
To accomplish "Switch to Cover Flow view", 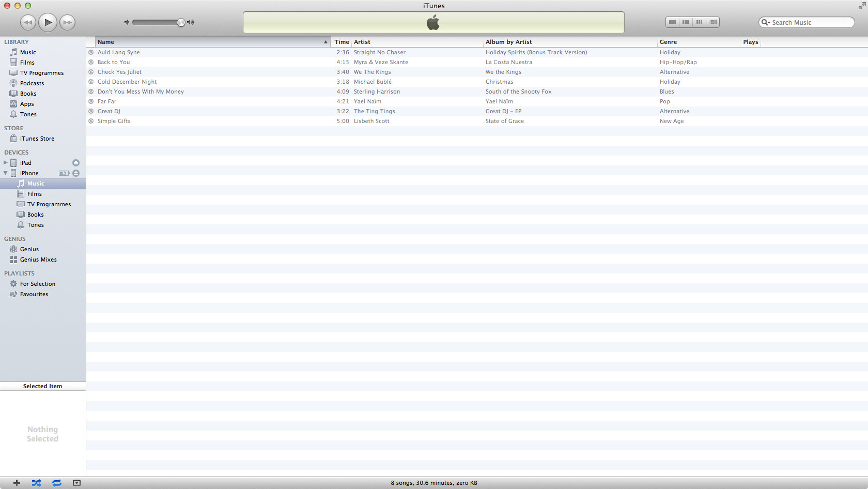I will pyautogui.click(x=712, y=22).
